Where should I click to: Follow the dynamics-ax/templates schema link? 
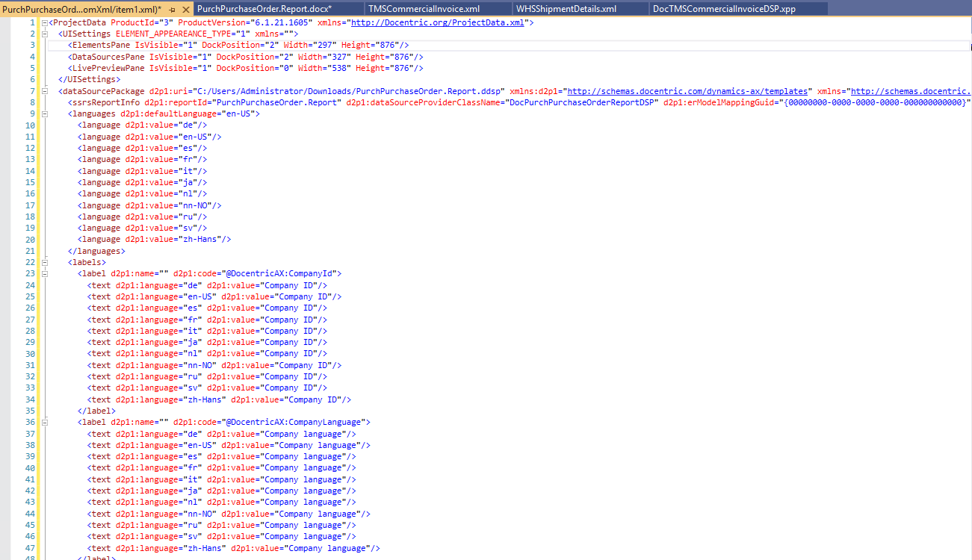(689, 91)
